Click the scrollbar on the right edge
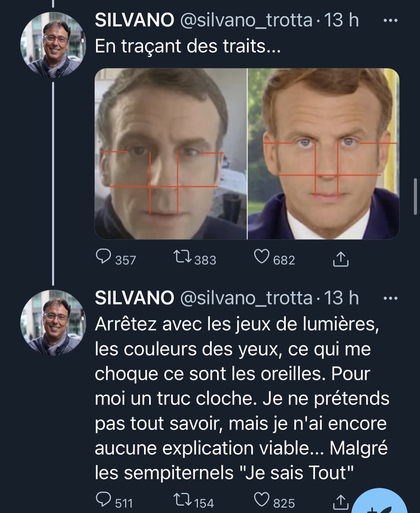 click(416, 196)
